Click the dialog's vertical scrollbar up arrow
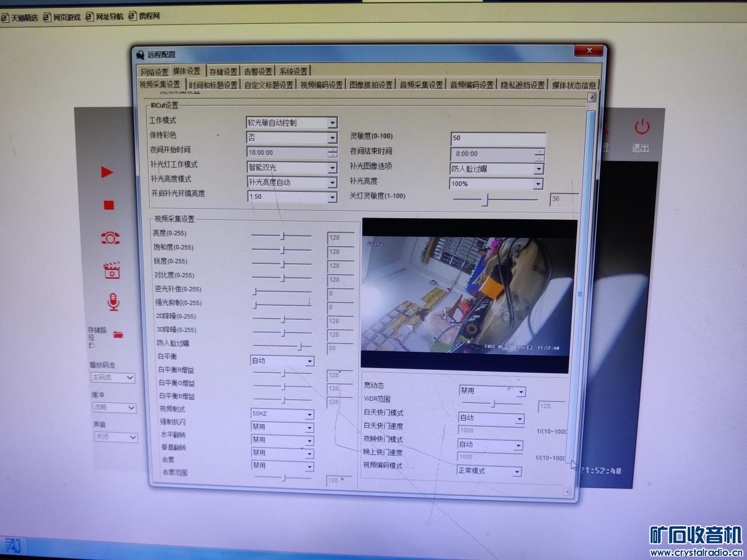The height and width of the screenshot is (560, 747). (591, 97)
